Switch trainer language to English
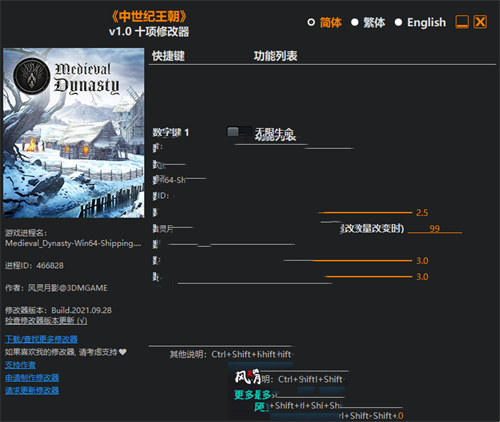Image resolution: width=500 pixels, height=422 pixels. click(x=398, y=22)
